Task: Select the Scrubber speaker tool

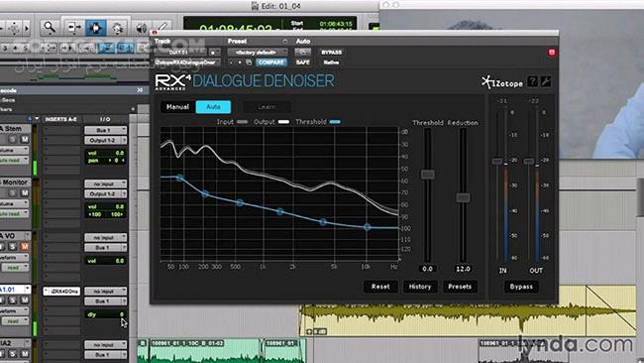Action: point(142,28)
